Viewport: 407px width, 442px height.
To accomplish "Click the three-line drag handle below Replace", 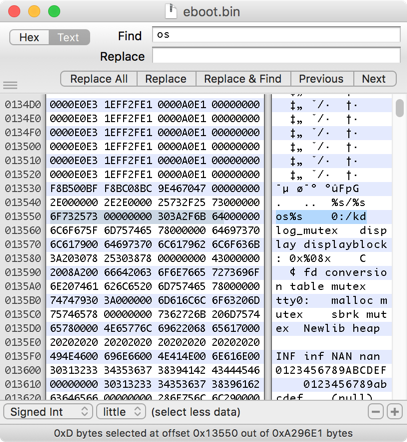I will [x=10, y=85].
